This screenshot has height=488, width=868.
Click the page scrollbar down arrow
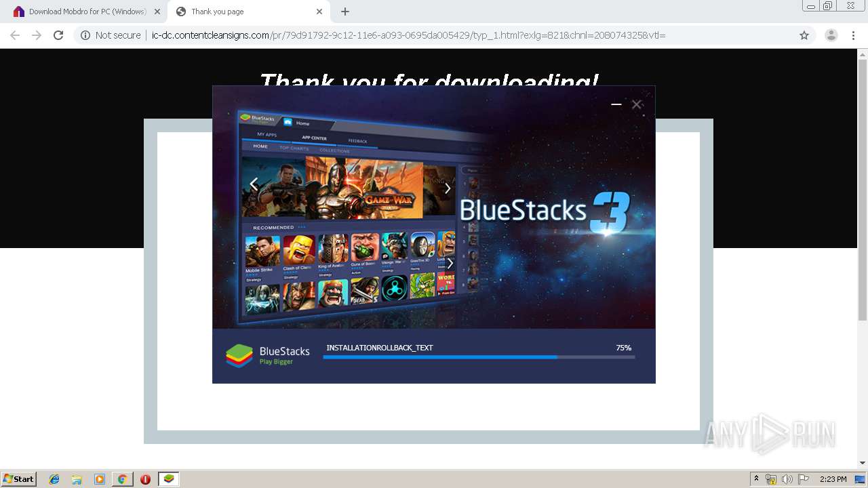[863, 463]
